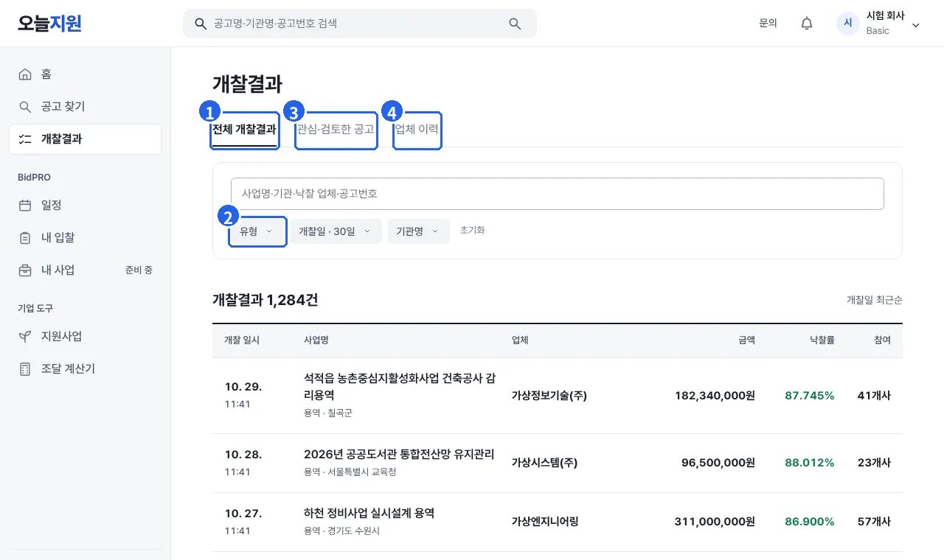Open 일정 in the sidebar

tap(85, 206)
